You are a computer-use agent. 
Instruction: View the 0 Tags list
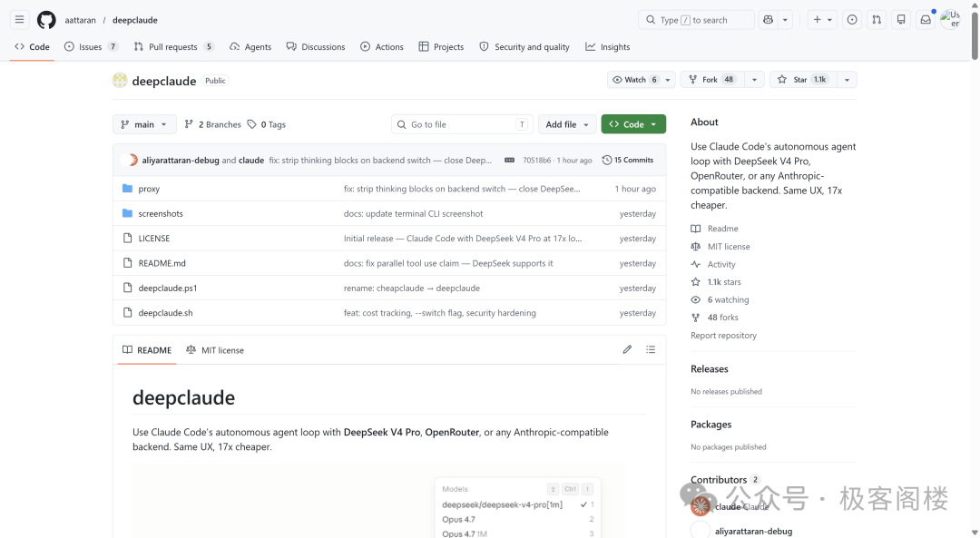point(266,124)
